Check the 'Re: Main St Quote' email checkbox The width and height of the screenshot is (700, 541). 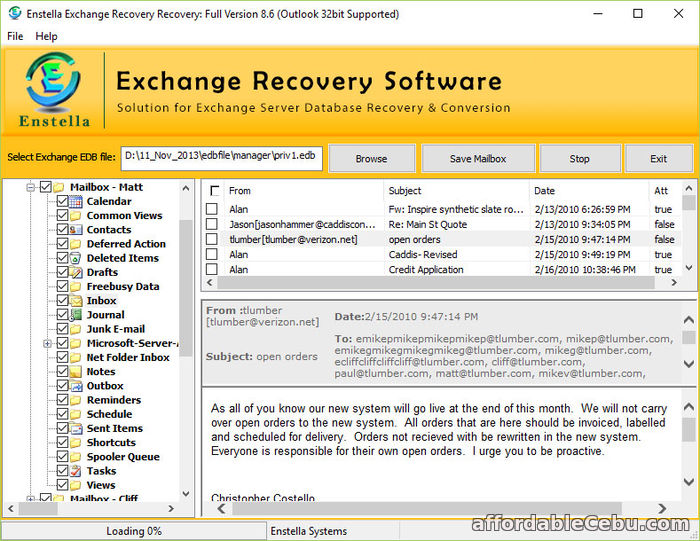[212, 224]
